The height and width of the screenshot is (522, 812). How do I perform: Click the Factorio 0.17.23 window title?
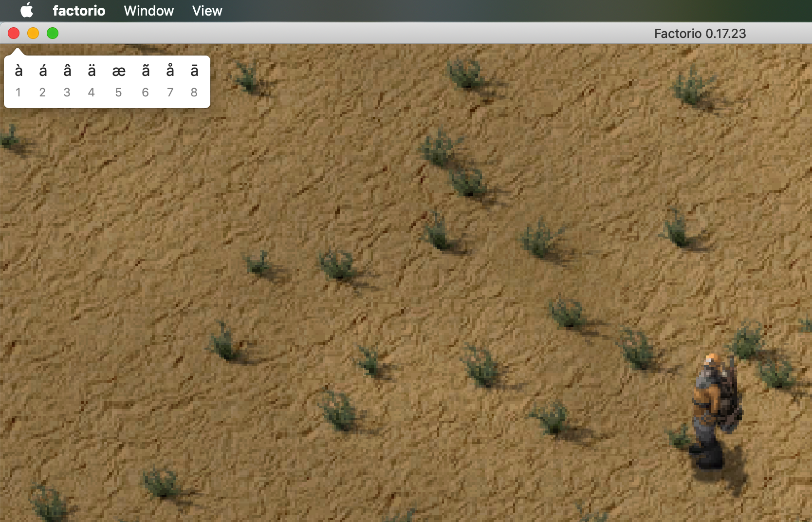tap(700, 34)
